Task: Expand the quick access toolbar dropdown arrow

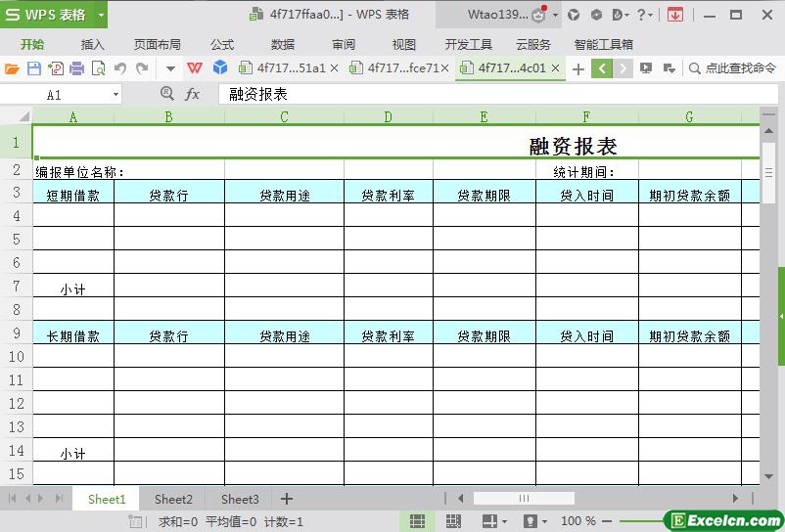Action: (x=170, y=68)
